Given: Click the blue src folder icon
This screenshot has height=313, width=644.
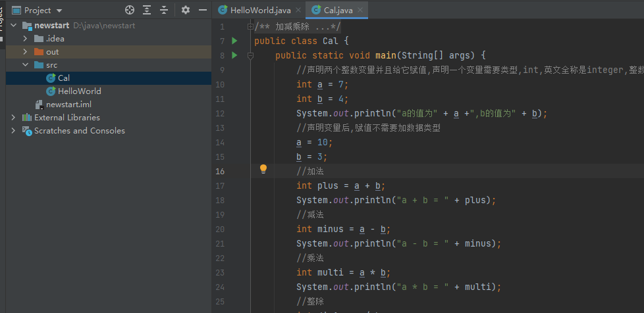Looking at the screenshot, I should [39, 65].
